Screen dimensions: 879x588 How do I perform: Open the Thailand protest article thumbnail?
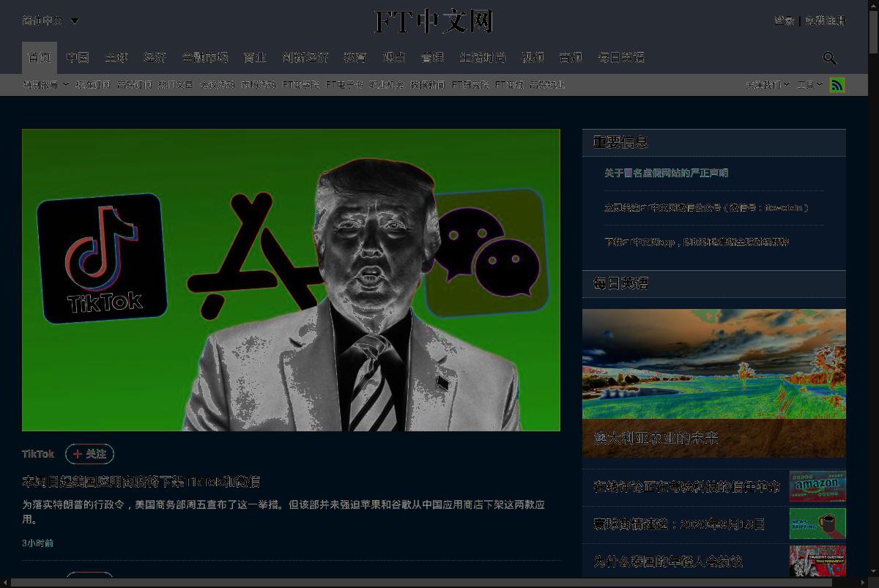[817, 561]
